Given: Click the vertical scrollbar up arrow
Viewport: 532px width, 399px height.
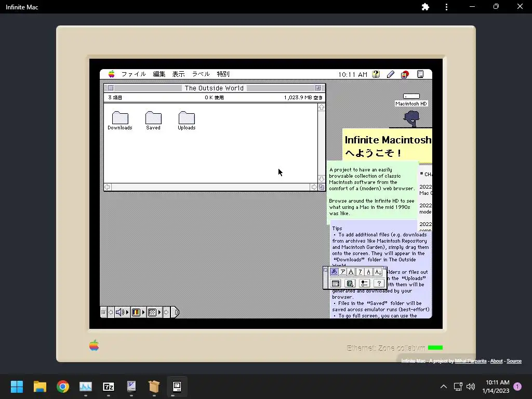Looking at the screenshot, I should (322, 107).
